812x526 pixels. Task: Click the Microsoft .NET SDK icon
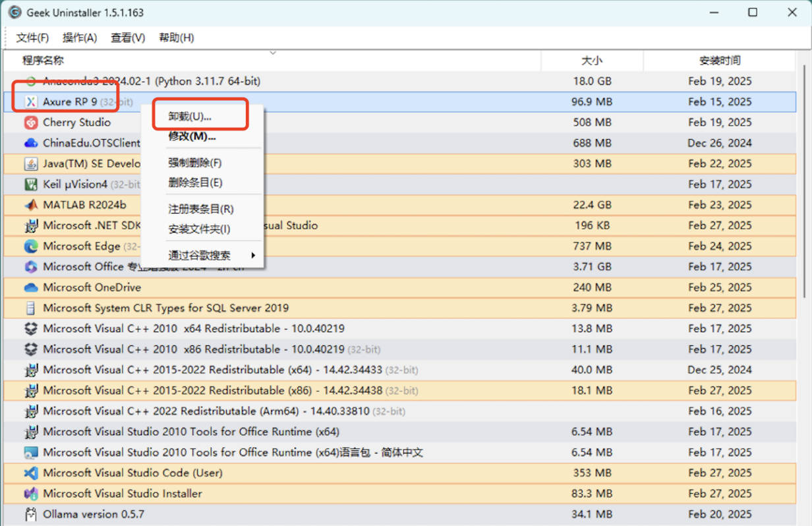click(x=31, y=225)
